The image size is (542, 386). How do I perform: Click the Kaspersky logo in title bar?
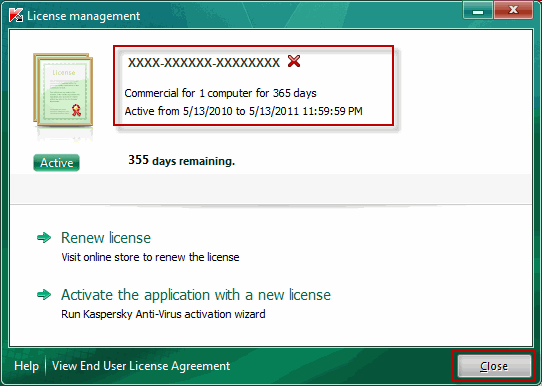pos(16,15)
